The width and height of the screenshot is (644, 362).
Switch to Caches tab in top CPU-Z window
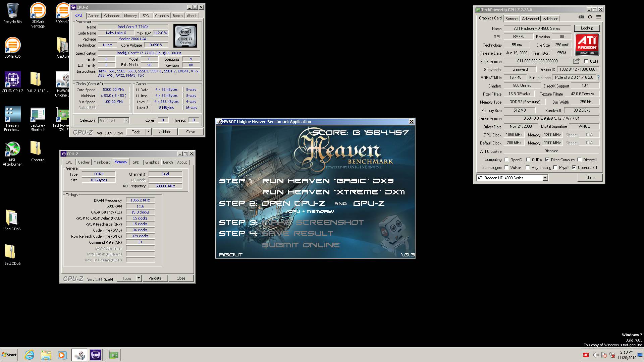coord(94,16)
